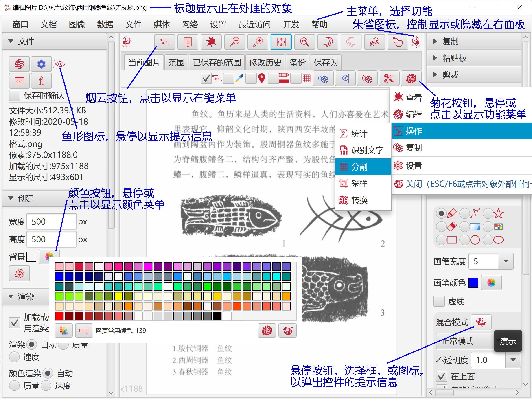This screenshot has width=532, height=399.
Task: Click the right vermilion bird panel toggle icon
Action: pos(416,42)
